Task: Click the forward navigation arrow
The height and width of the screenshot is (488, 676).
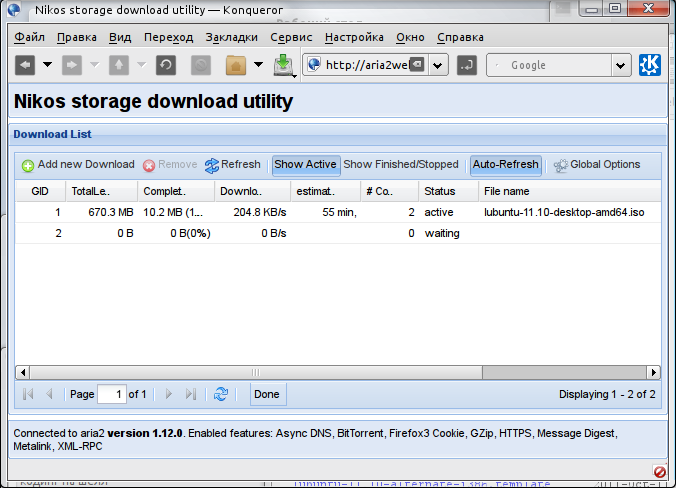Action: click(x=72, y=65)
